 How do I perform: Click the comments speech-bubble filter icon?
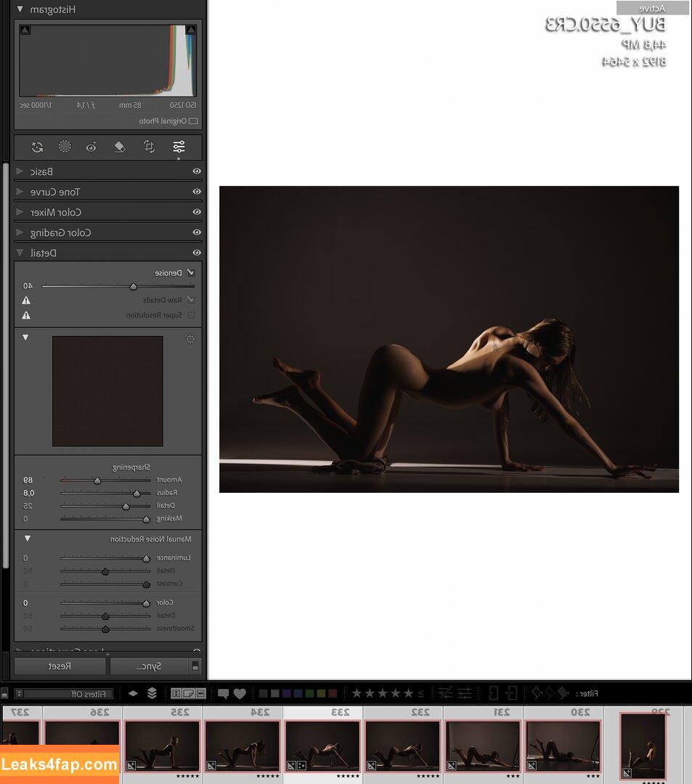pyautogui.click(x=223, y=693)
